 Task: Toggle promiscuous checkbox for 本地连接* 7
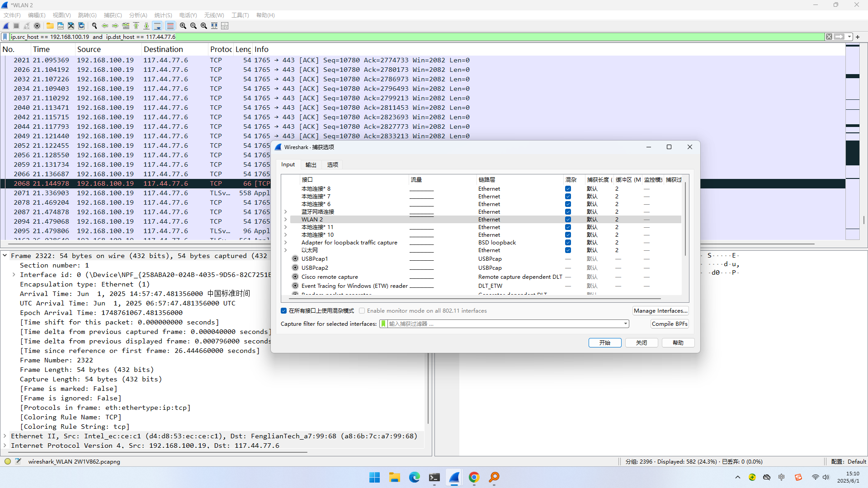pyautogui.click(x=568, y=197)
